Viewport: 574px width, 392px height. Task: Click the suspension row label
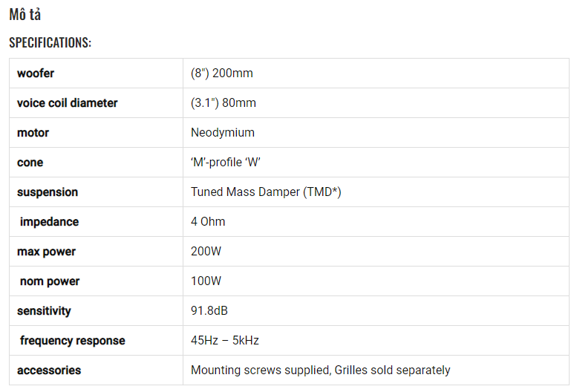[48, 192]
